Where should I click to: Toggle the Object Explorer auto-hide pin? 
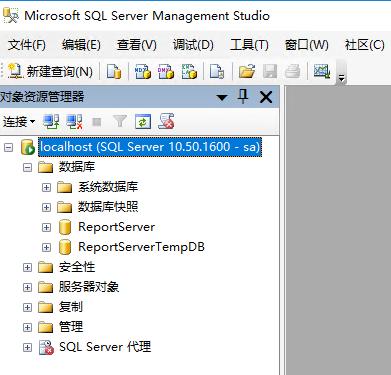pyautogui.click(x=243, y=97)
